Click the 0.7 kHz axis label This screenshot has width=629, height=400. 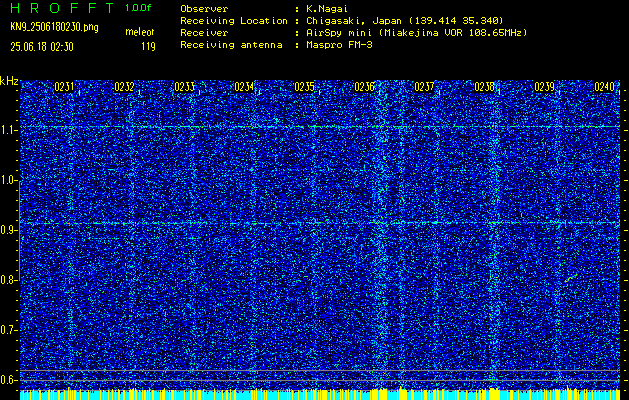click(8, 330)
